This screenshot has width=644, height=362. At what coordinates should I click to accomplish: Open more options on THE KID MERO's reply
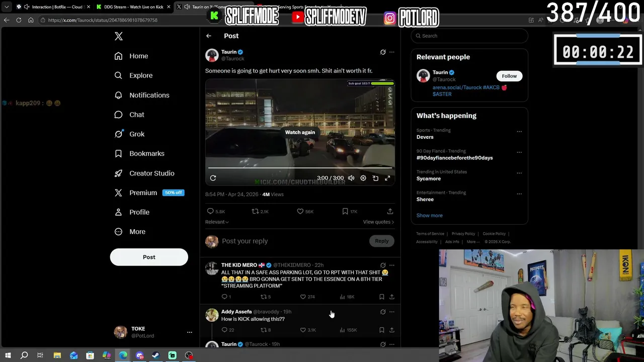(x=392, y=265)
